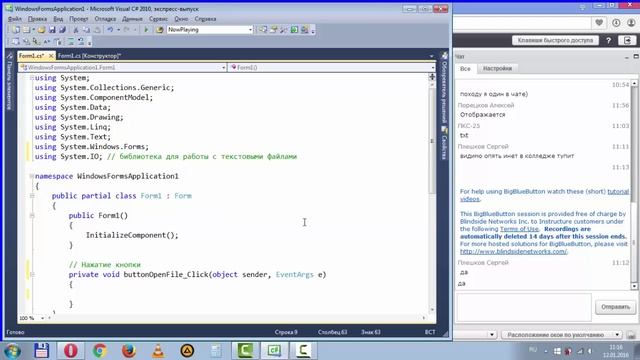Viewport: 640px width, 360px height.
Task: Open Firefox from the taskbar
Action: (129, 351)
